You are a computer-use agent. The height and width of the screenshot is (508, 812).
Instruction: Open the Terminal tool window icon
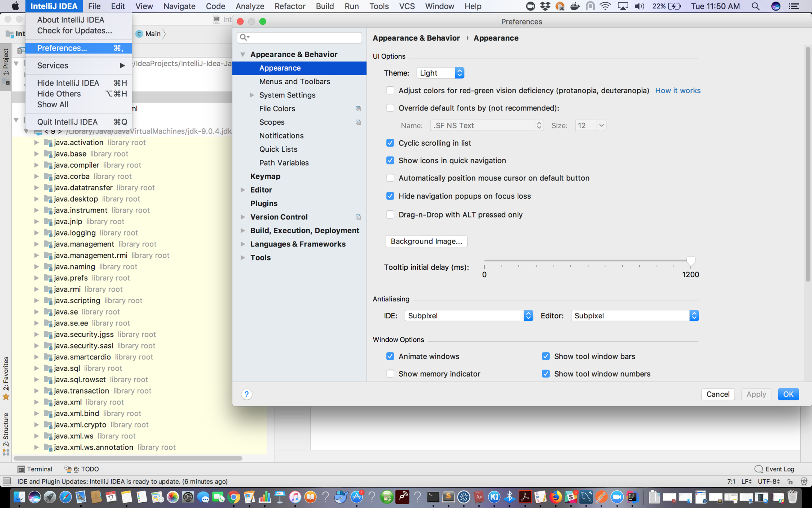21,469
